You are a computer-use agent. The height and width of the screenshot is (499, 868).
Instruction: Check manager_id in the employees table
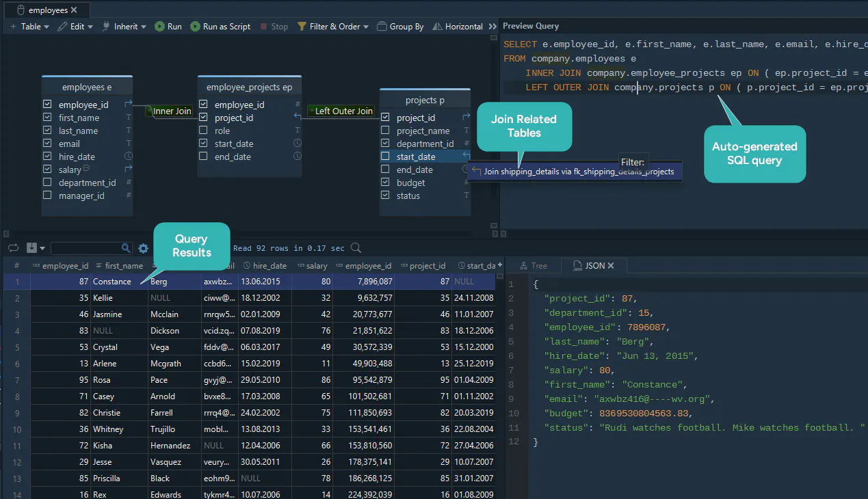(47, 195)
